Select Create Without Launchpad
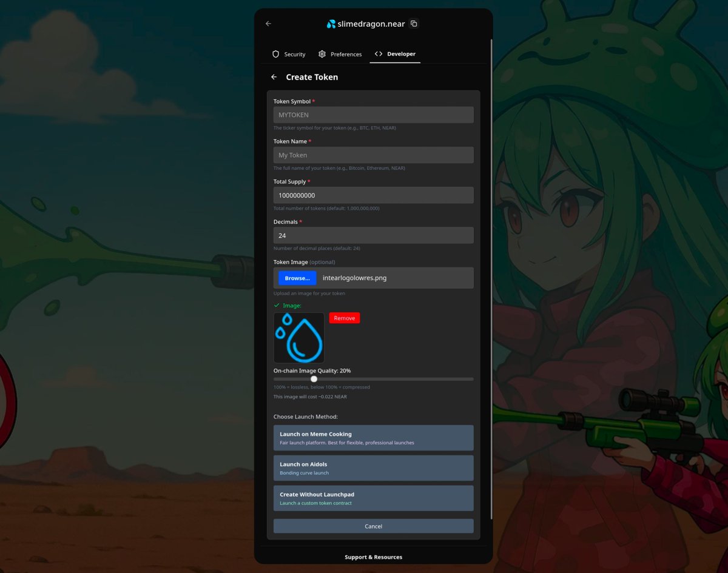 coord(373,498)
